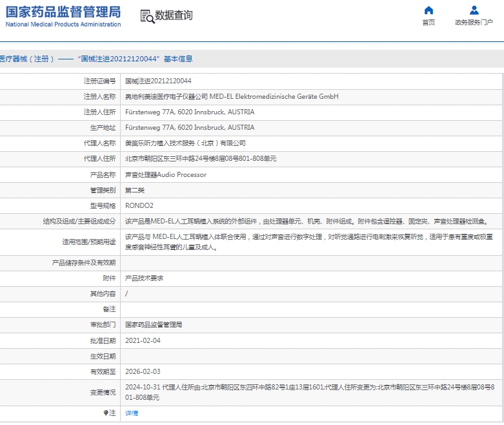Select registration number value 国械注进20212120044
Screen dimensions: 504x425
[158, 81]
